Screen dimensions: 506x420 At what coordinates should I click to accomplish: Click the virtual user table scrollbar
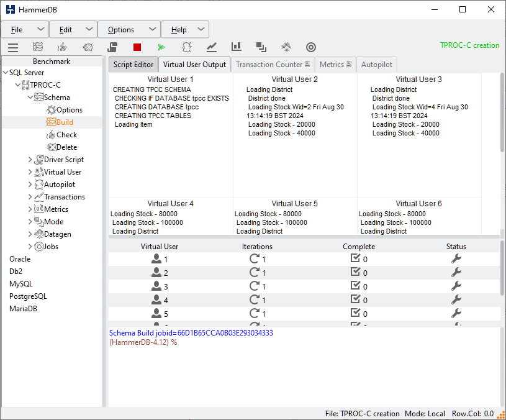[x=502, y=268]
